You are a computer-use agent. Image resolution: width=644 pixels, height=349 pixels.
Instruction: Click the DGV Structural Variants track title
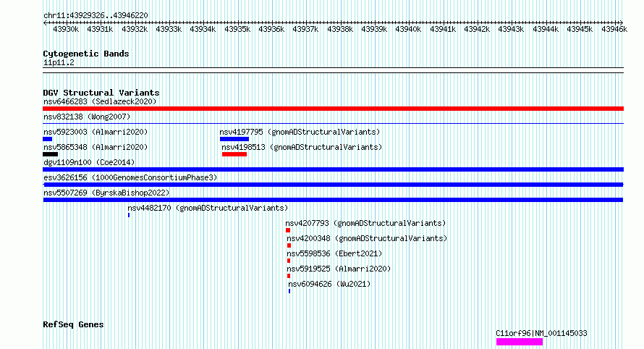point(101,93)
